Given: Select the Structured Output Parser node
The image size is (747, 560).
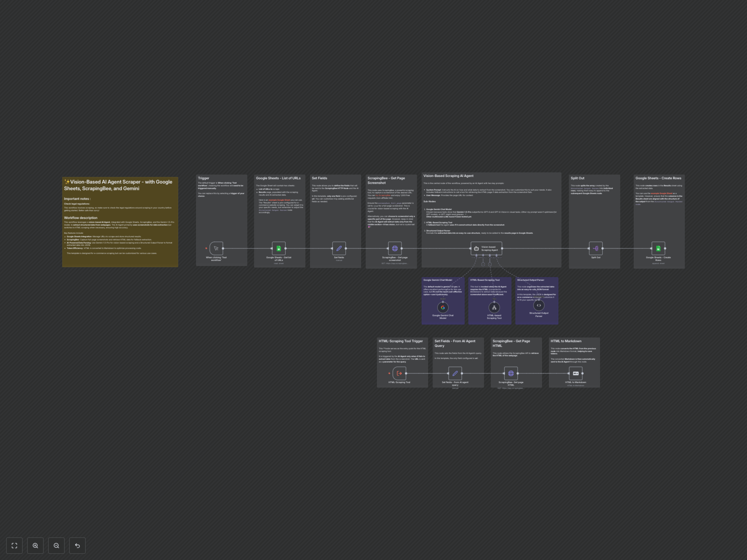Looking at the screenshot, I should point(539,305).
